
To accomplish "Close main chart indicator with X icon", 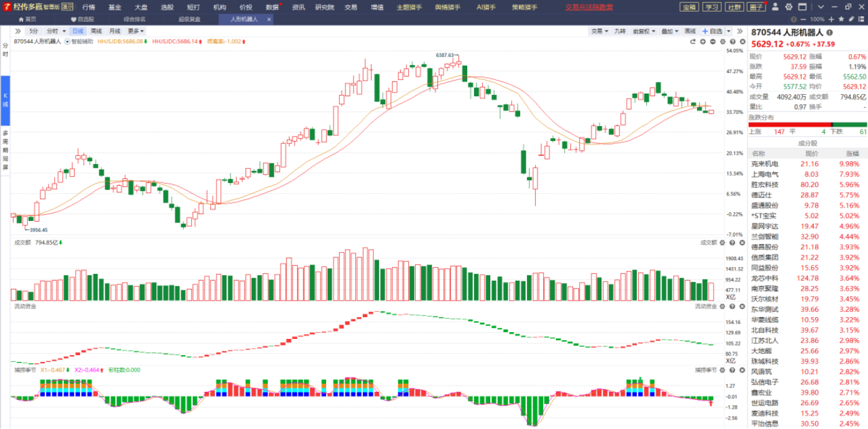I will [x=742, y=42].
